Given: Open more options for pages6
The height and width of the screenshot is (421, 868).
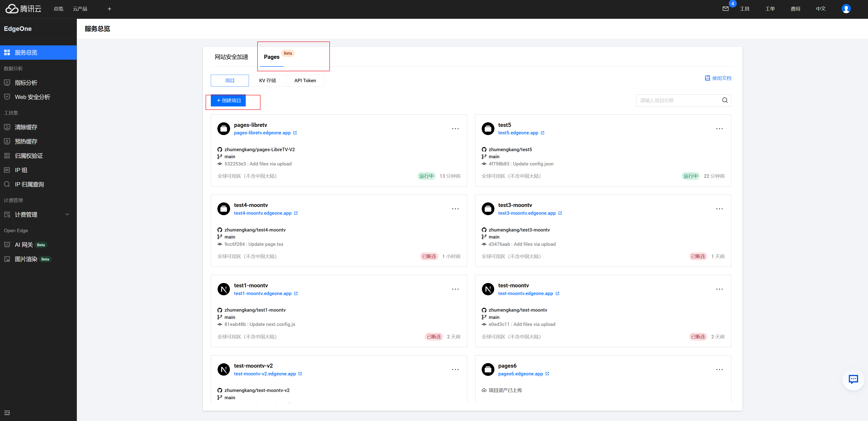Looking at the screenshot, I should [719, 369].
